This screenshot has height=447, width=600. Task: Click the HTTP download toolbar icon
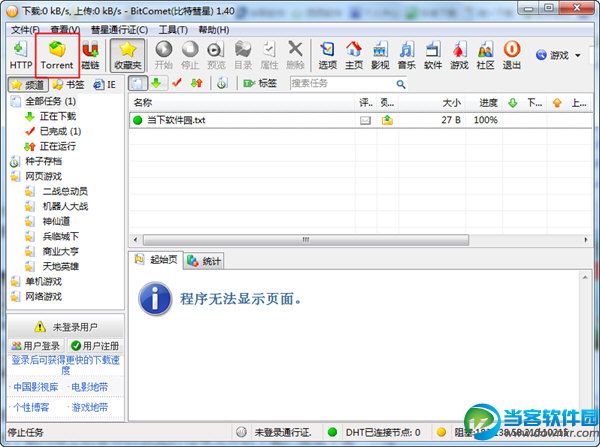tap(21, 55)
